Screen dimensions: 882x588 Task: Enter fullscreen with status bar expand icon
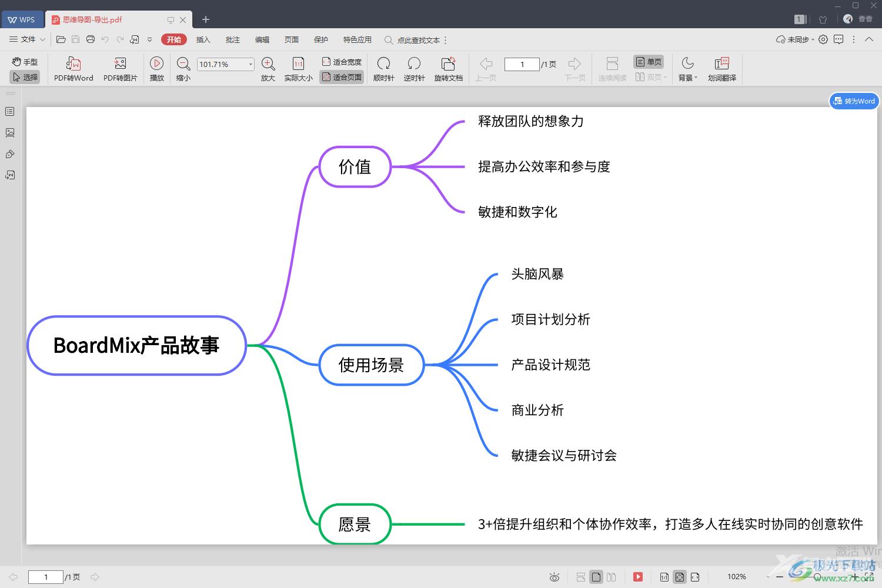pos(870,577)
